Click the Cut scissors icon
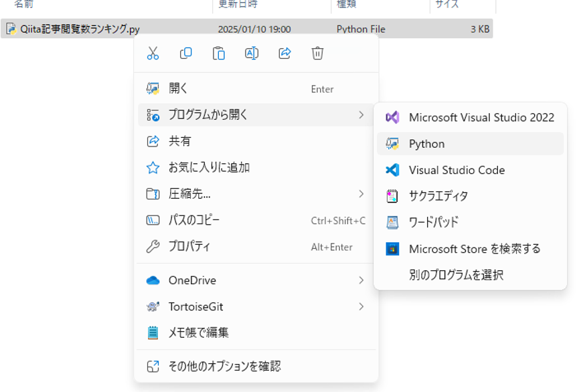This screenshot has width=579, height=392. pyautogui.click(x=153, y=53)
